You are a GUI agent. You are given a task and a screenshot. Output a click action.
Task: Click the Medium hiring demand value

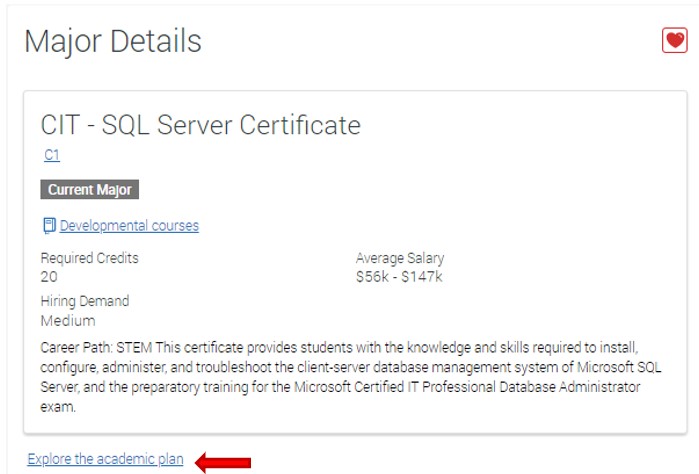[68, 321]
